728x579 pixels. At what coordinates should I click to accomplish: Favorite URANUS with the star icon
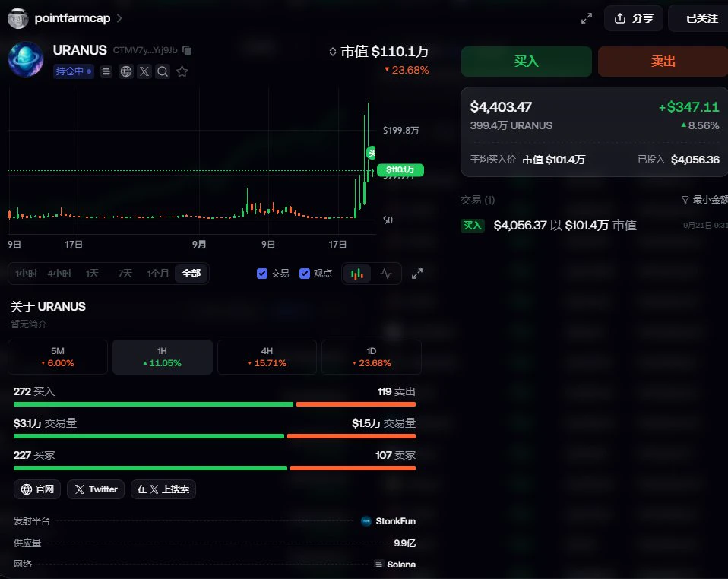point(182,71)
